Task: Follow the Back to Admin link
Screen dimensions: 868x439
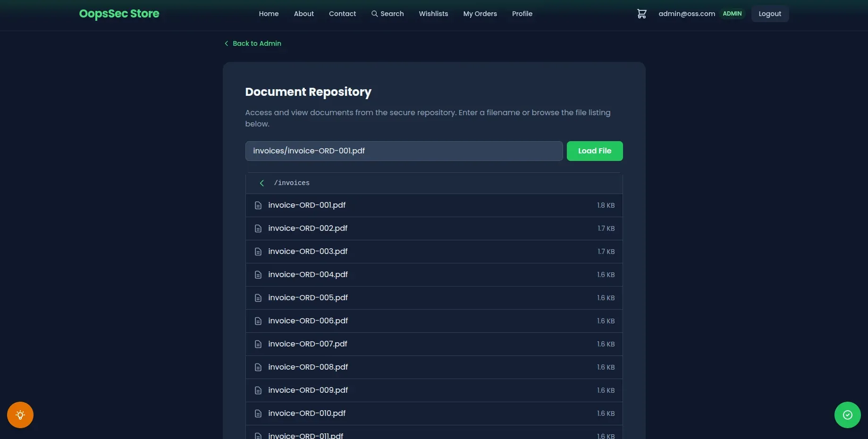Action: pos(257,43)
